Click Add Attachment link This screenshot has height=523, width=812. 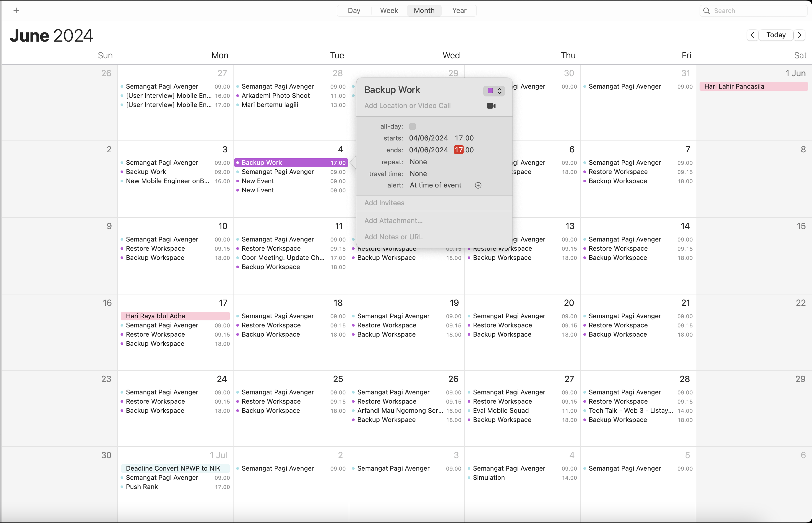click(x=393, y=221)
